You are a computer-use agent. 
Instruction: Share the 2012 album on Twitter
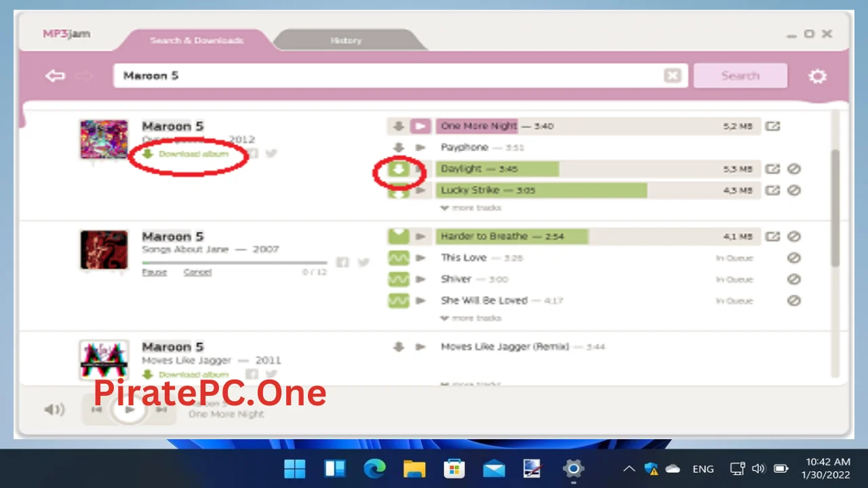pos(271,154)
